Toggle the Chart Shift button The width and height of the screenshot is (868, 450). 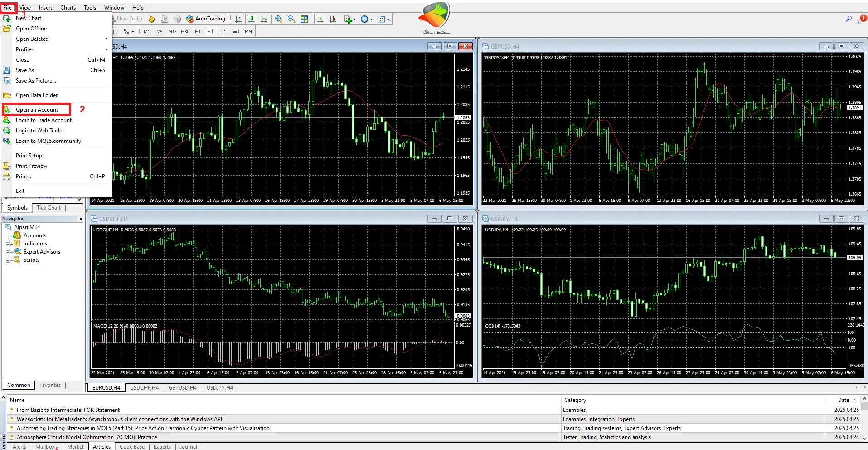pyautogui.click(x=333, y=19)
